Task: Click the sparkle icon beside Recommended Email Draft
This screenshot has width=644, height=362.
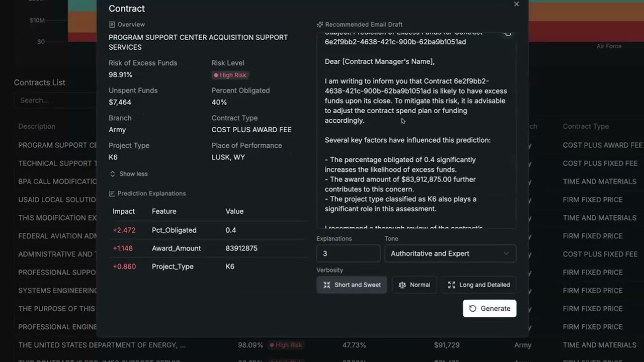Action: 320,25
